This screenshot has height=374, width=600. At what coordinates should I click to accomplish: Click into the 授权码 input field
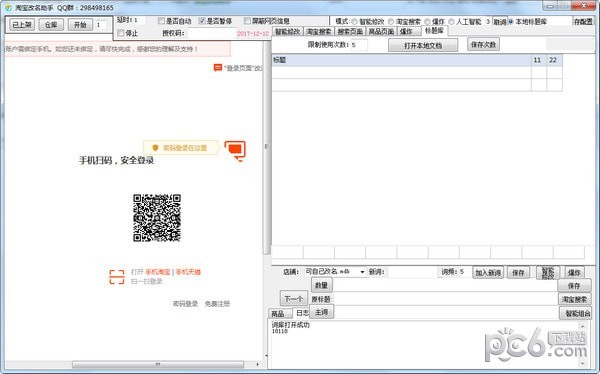pyautogui.click(x=211, y=33)
